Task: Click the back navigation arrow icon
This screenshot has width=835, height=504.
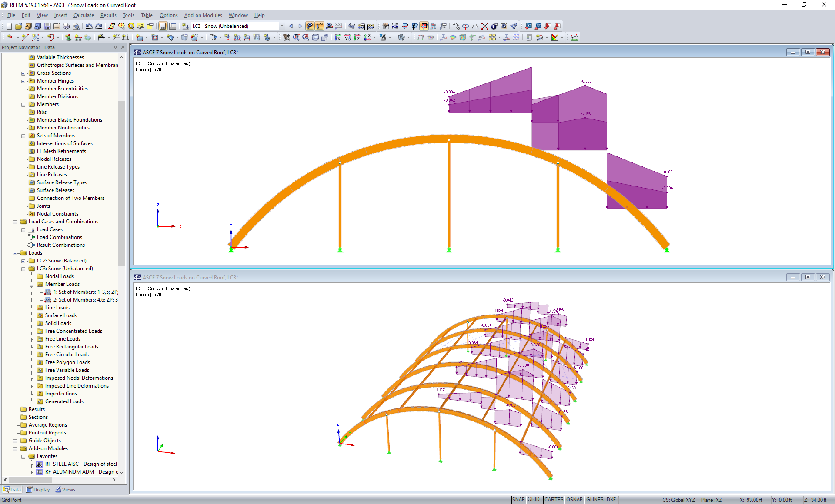Action: pos(291,26)
